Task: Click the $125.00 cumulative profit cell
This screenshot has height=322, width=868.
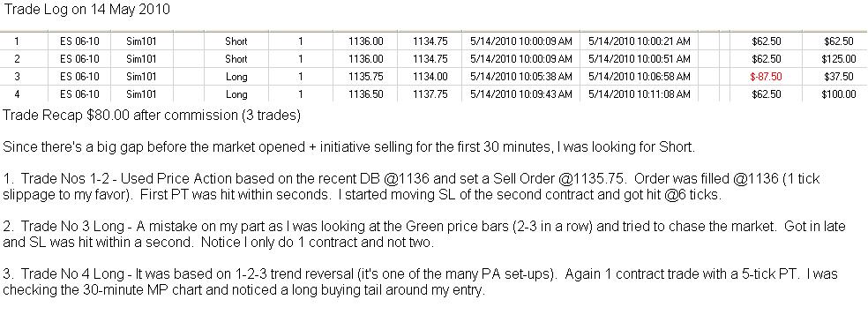Action: (838, 59)
